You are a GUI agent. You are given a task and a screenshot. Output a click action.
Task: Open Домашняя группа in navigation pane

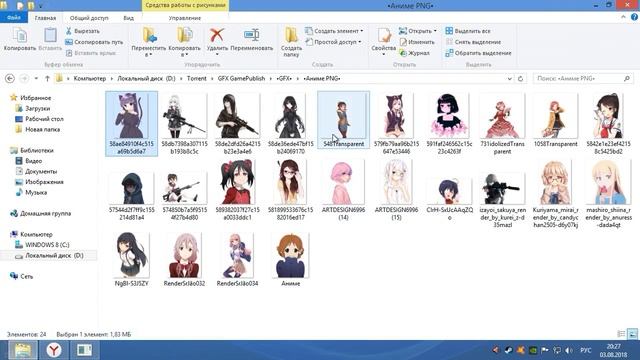point(45,213)
